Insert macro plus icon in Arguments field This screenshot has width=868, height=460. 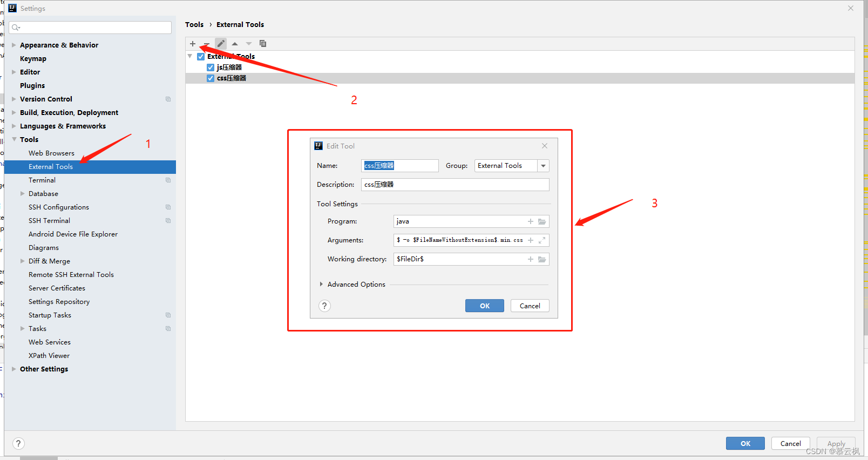531,240
